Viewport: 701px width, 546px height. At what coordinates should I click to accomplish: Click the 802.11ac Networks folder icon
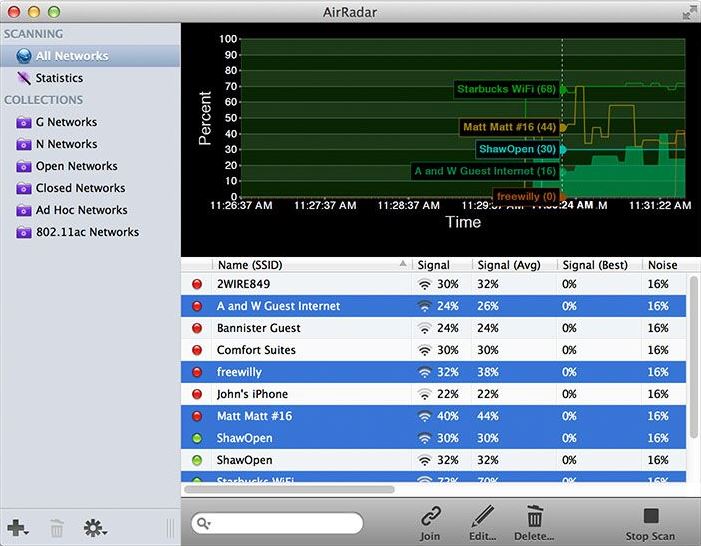pyautogui.click(x=24, y=232)
